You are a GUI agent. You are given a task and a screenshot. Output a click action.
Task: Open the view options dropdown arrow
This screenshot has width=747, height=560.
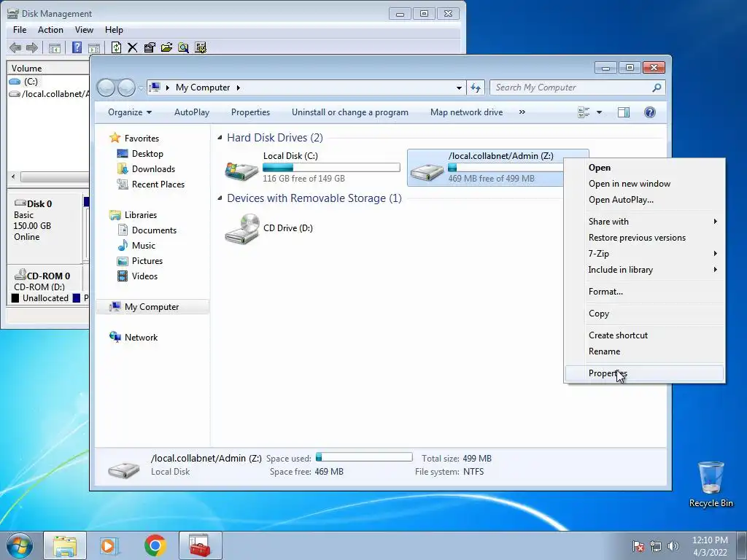pos(600,112)
